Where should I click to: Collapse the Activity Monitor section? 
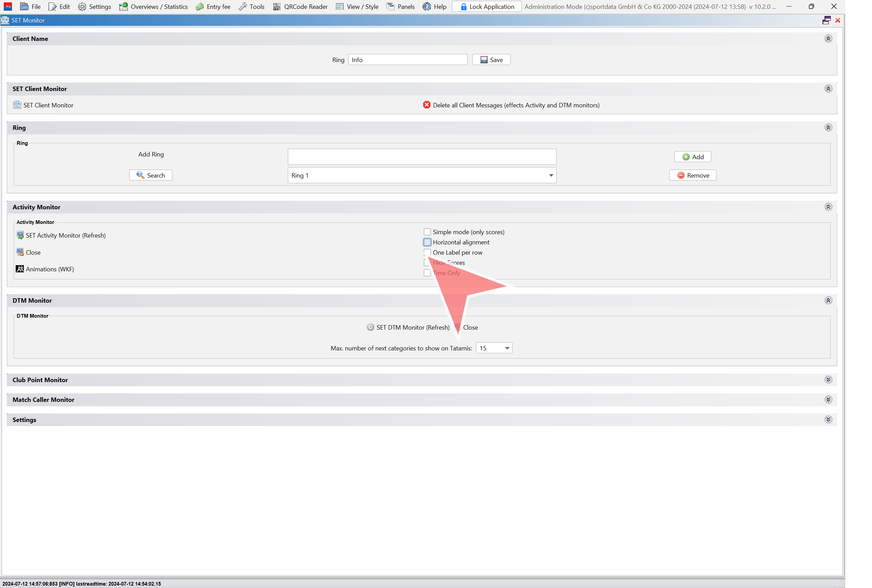tap(828, 207)
